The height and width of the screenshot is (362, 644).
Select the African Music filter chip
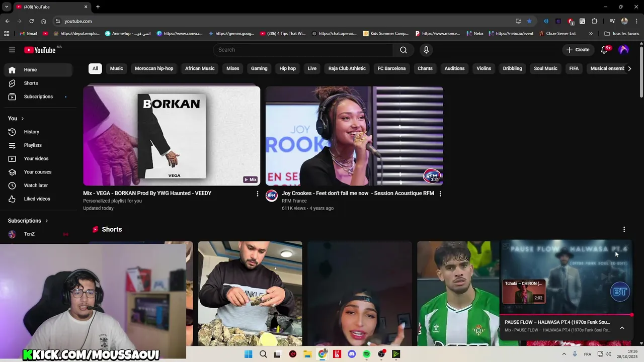[x=200, y=68]
